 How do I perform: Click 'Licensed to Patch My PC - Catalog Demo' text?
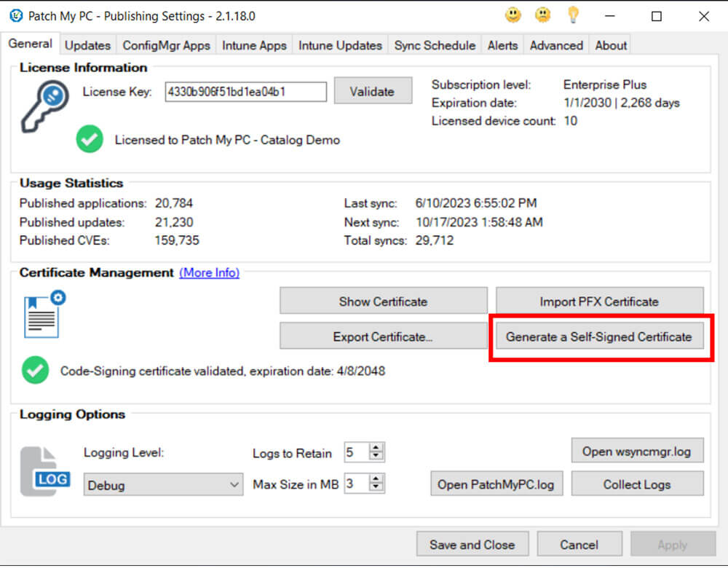pos(227,140)
